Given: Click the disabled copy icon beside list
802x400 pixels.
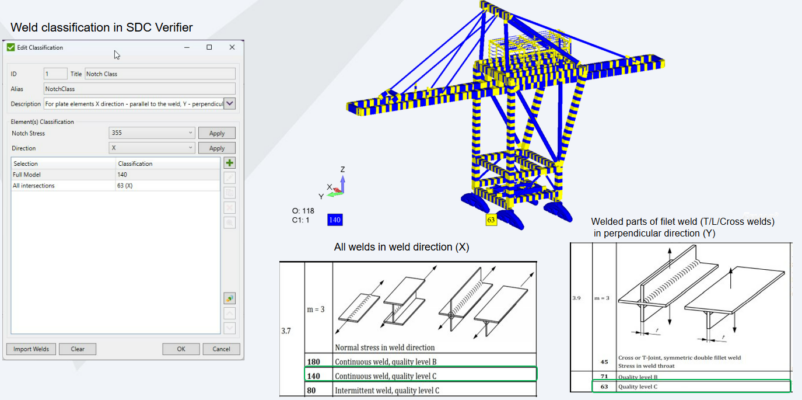Looking at the screenshot, I should click(x=230, y=193).
